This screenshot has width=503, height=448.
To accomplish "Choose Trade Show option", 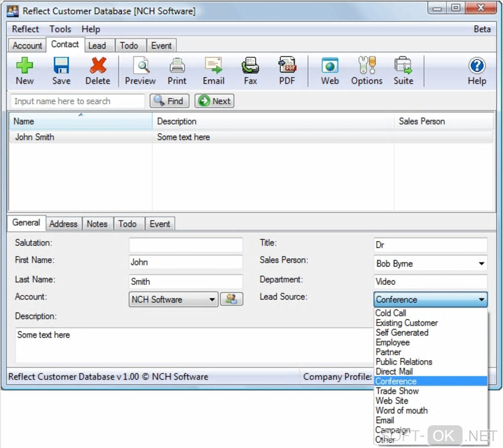I will [431, 391].
